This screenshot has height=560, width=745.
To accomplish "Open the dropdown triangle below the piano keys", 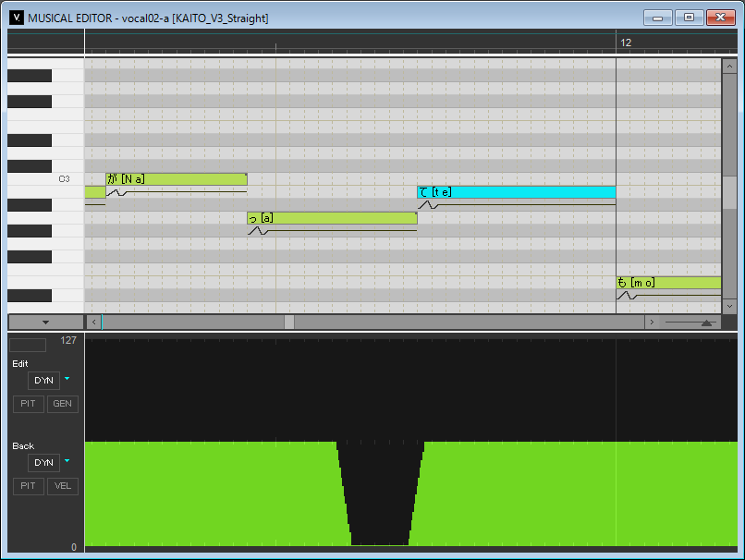I will coord(45,322).
